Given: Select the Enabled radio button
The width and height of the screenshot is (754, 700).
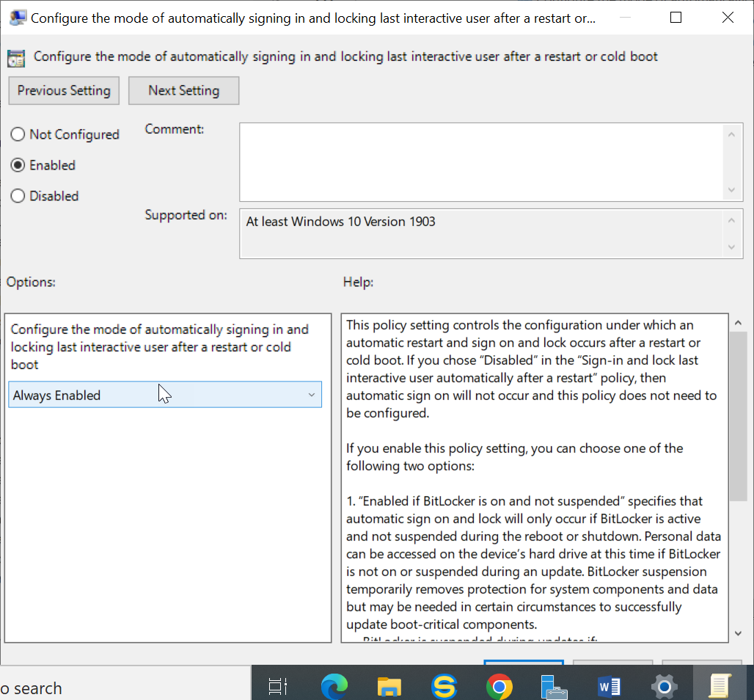Looking at the screenshot, I should (x=18, y=166).
